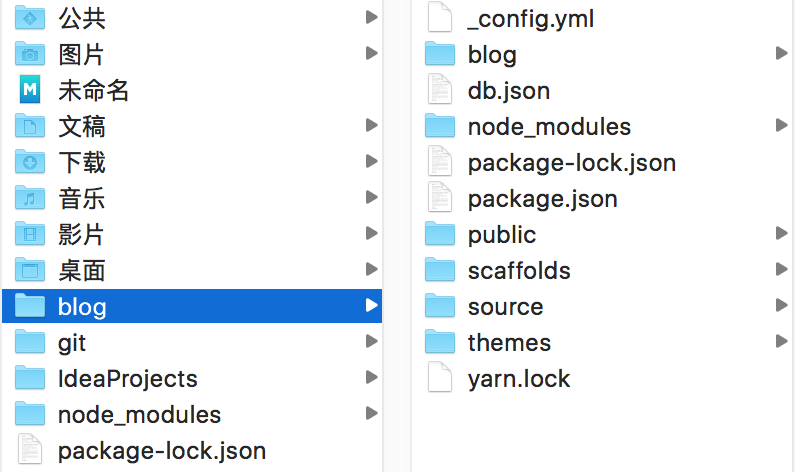
Task: Expand the 文稿 folder arrow
Action: click(x=371, y=126)
